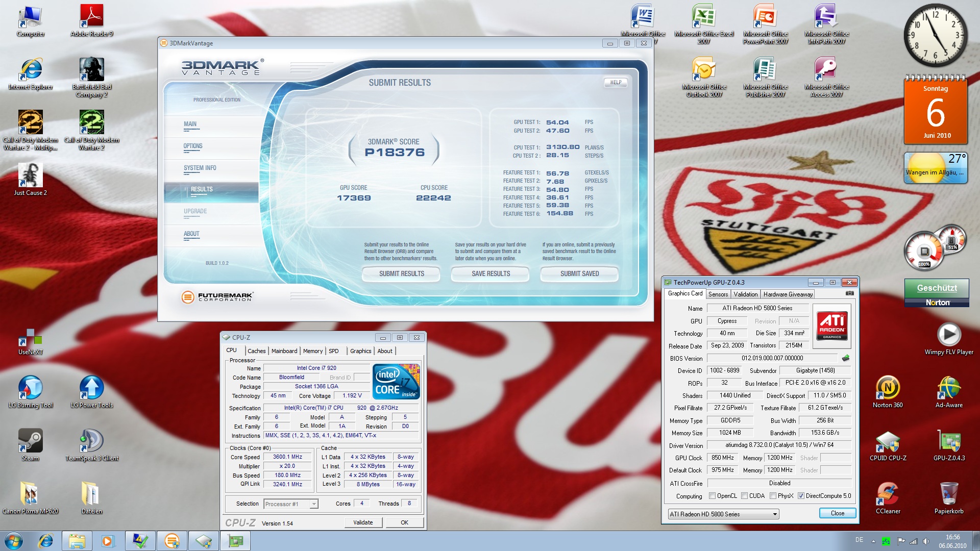
Task: Open LG Burning Tool icon
Action: [x=31, y=392]
